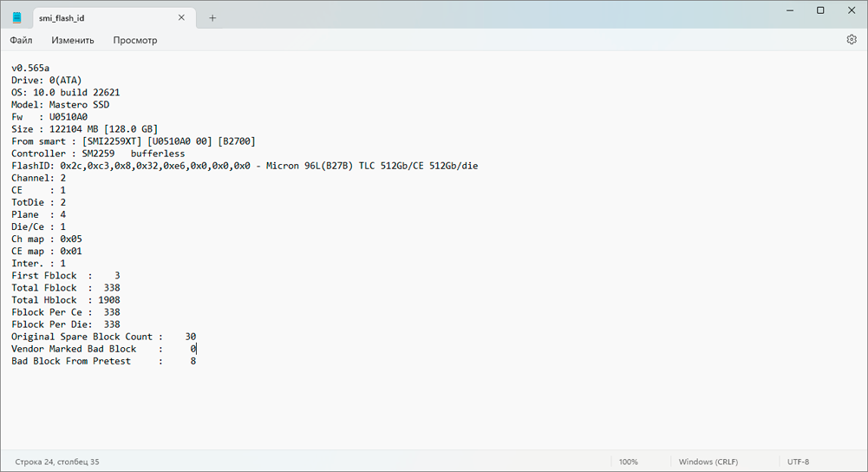Viewport: 868px width, 472px height.
Task: Click the 'Fblock Per Die: 338' line
Action: (65, 324)
